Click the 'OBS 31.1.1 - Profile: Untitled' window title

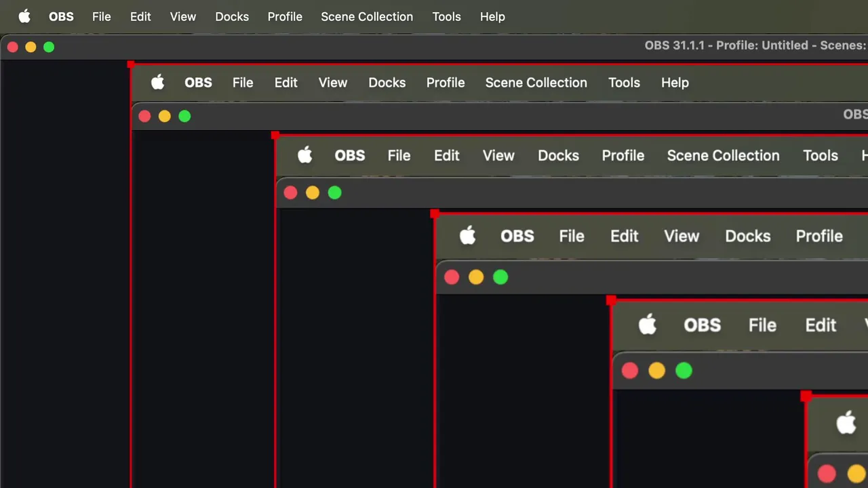click(x=756, y=45)
